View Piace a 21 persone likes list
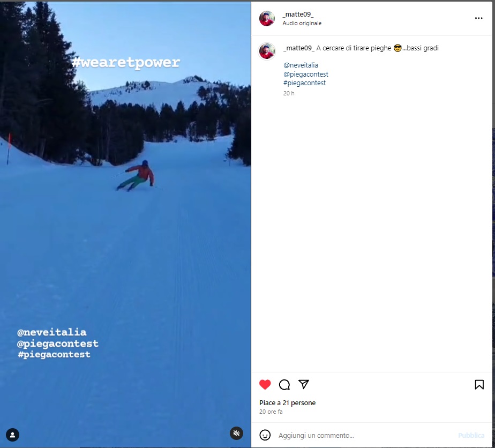 point(287,402)
